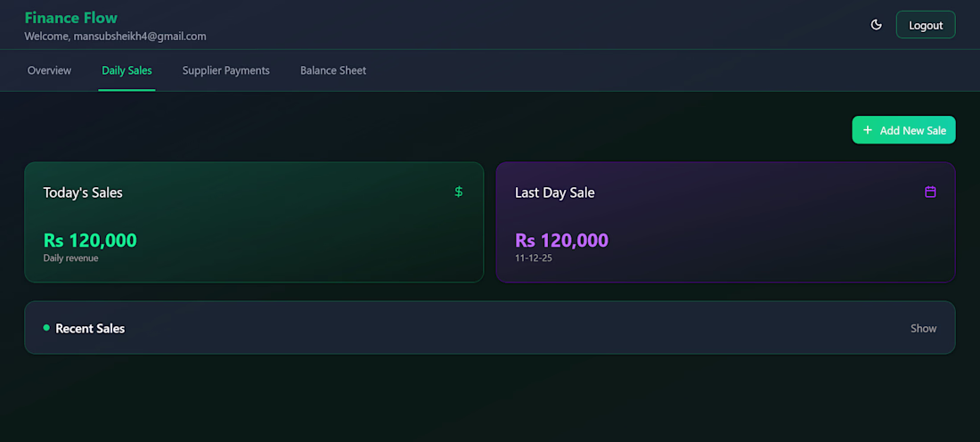Viewport: 980px width, 442px height.
Task: Click the Recent Sales heading
Action: click(x=90, y=328)
